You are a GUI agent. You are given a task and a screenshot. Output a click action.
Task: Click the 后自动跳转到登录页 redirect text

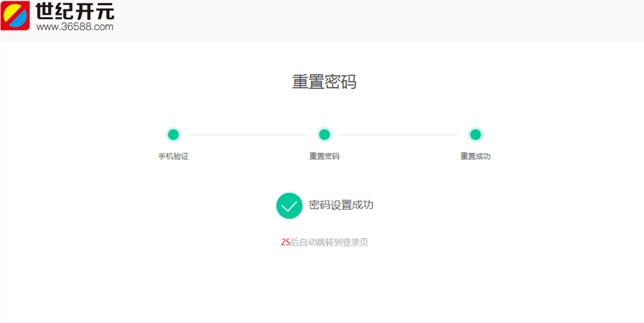pos(329,242)
